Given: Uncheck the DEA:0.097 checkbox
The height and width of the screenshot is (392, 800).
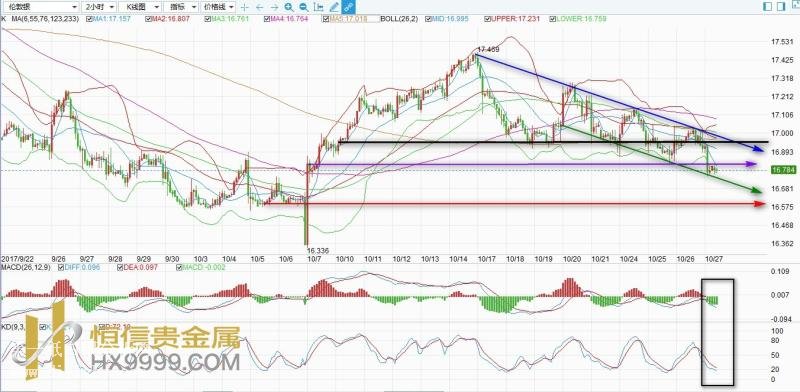Looking at the screenshot, I should 119,267.
